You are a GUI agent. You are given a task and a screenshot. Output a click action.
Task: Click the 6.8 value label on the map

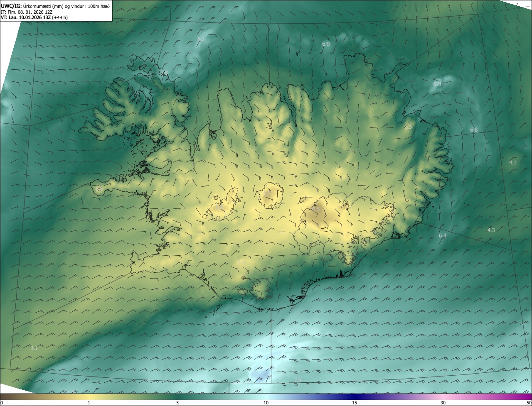click(474, 130)
